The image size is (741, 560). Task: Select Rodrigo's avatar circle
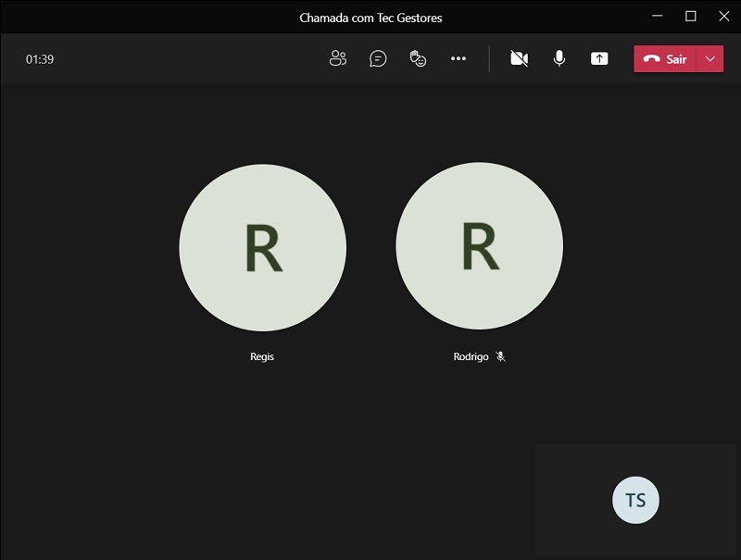tap(479, 247)
